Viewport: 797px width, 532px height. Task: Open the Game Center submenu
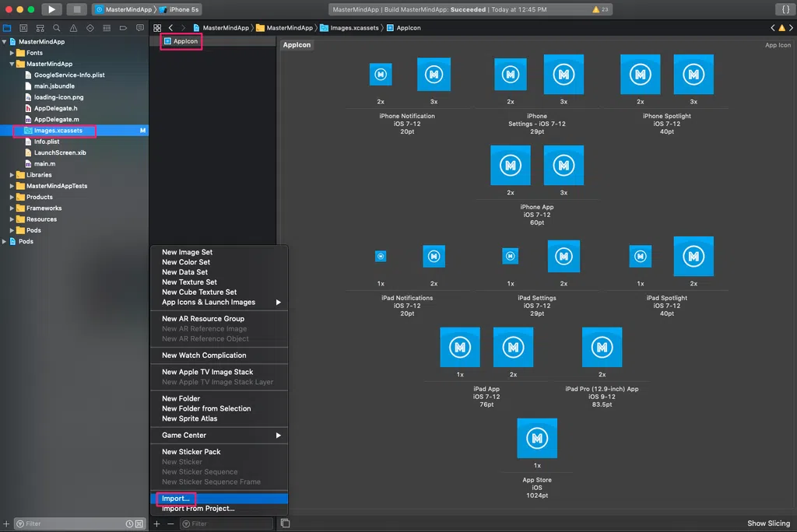[x=219, y=436]
